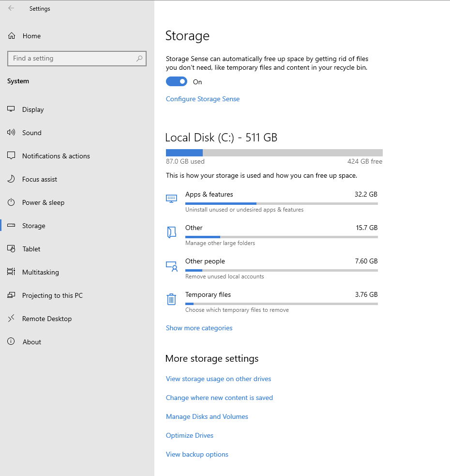The image size is (450, 476).
Task: Select Remote Desktop in sidebar
Action: click(x=46, y=319)
